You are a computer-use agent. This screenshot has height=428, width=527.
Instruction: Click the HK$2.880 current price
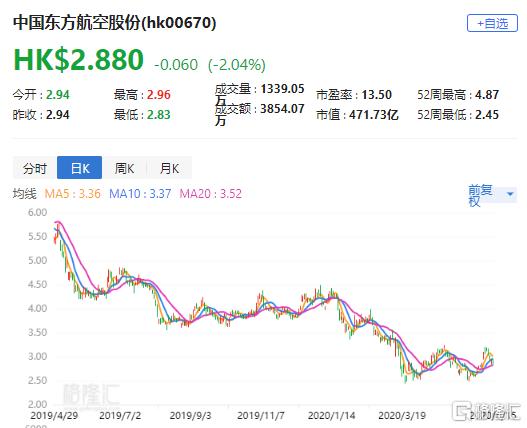79,60
